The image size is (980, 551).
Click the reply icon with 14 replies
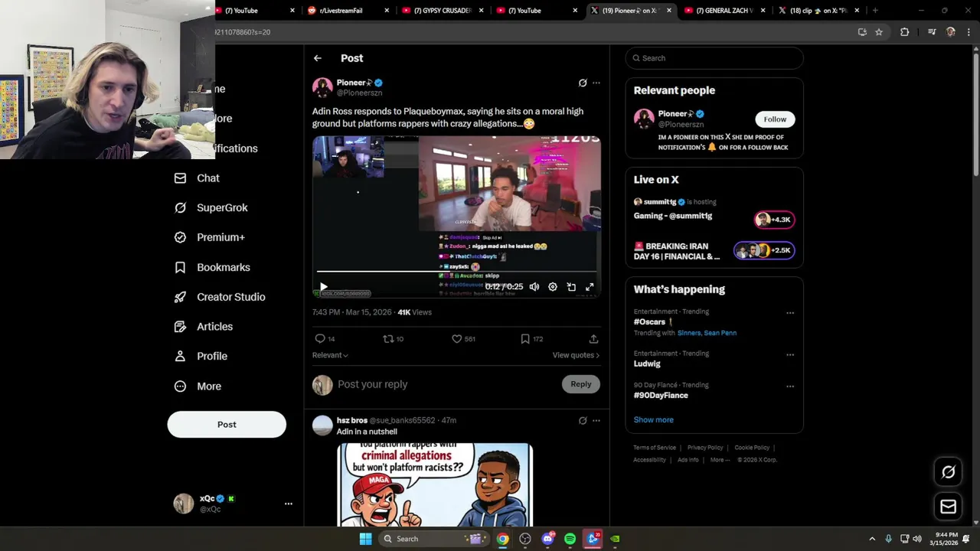(325, 339)
